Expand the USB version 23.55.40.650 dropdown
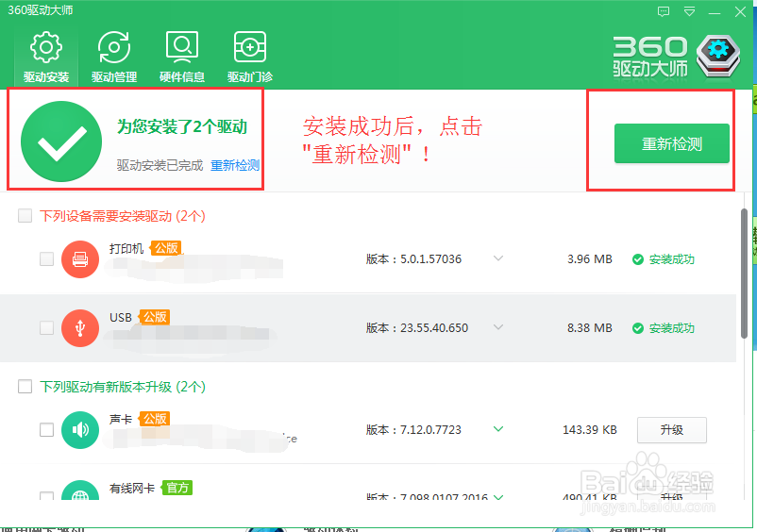 click(x=498, y=327)
